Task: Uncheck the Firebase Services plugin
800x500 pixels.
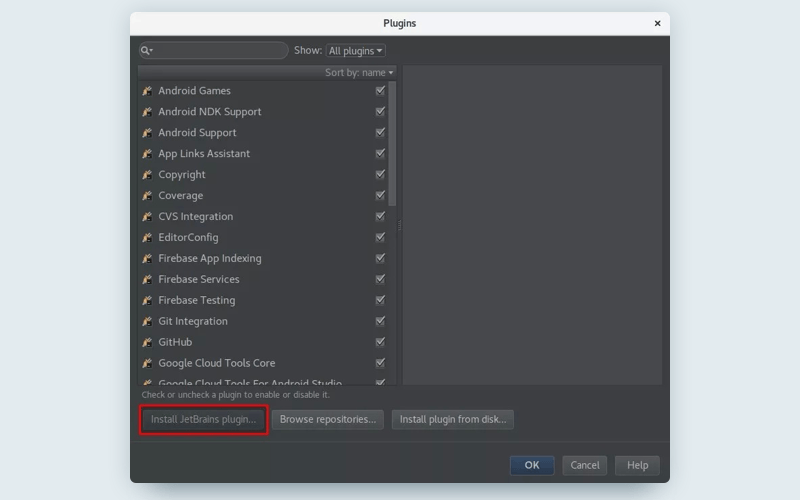Action: [x=380, y=279]
